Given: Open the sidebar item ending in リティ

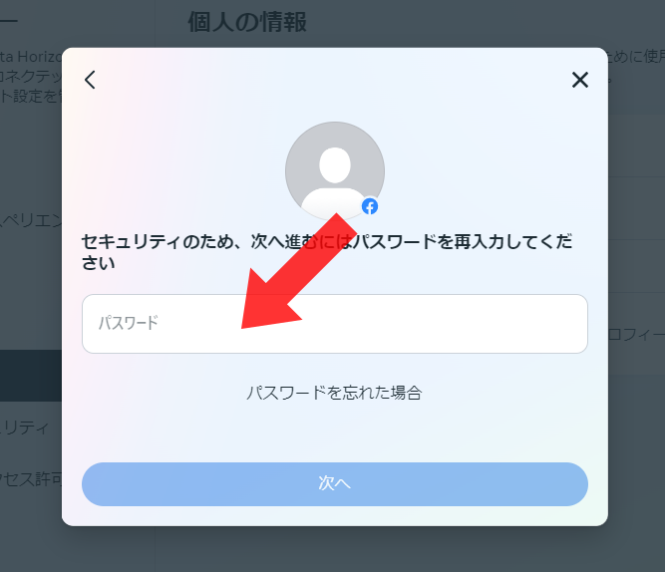Looking at the screenshot, I should pyautogui.click(x=25, y=428).
